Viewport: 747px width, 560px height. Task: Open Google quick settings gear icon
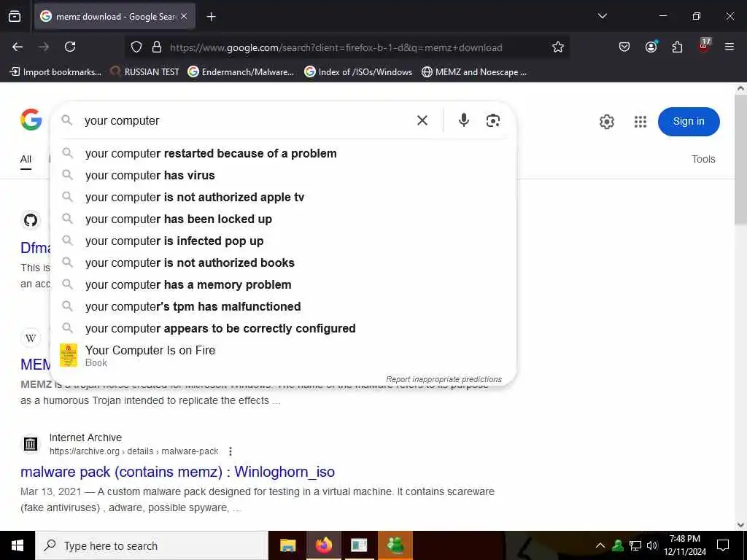point(606,122)
